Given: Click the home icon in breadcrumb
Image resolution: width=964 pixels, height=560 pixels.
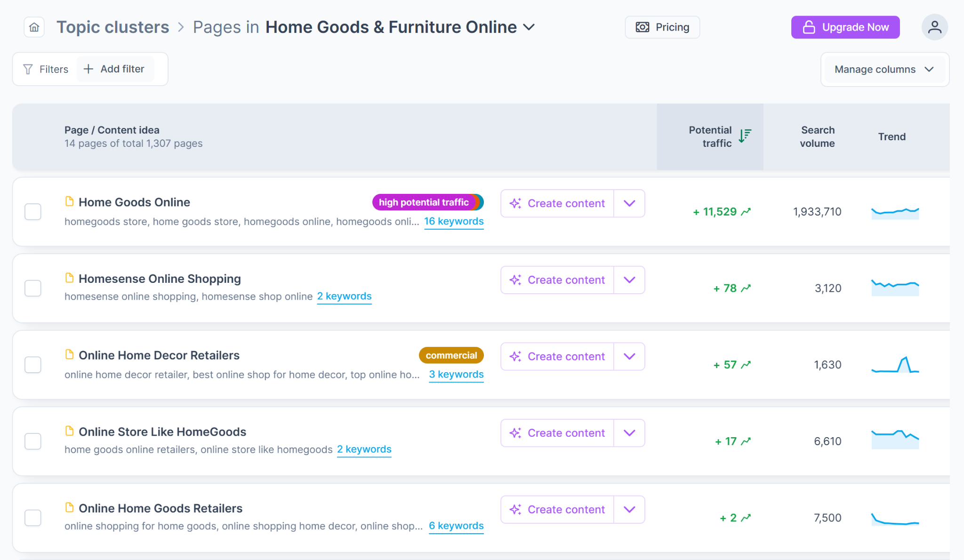Looking at the screenshot, I should 34,27.
